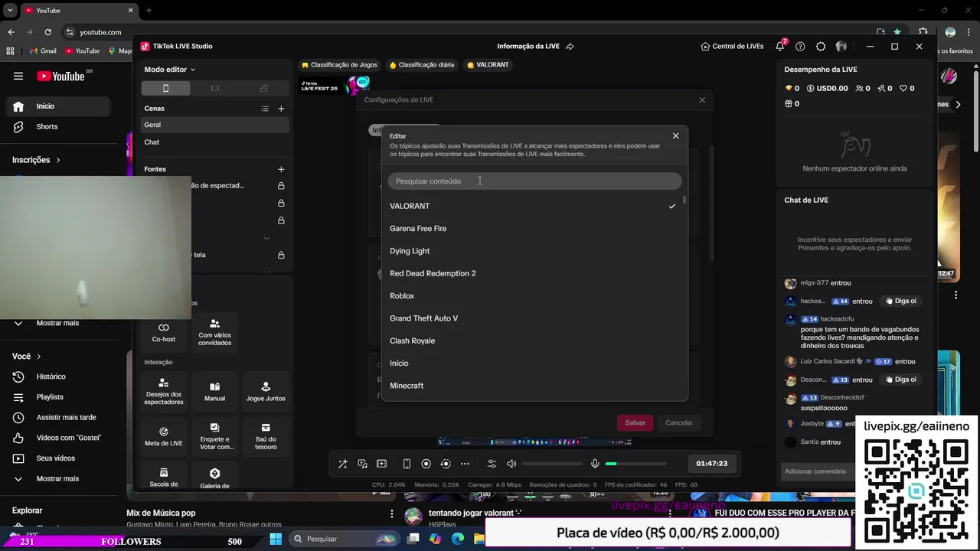This screenshot has width=980, height=551.
Task: Toggle lock on the tela source
Action: [281, 255]
